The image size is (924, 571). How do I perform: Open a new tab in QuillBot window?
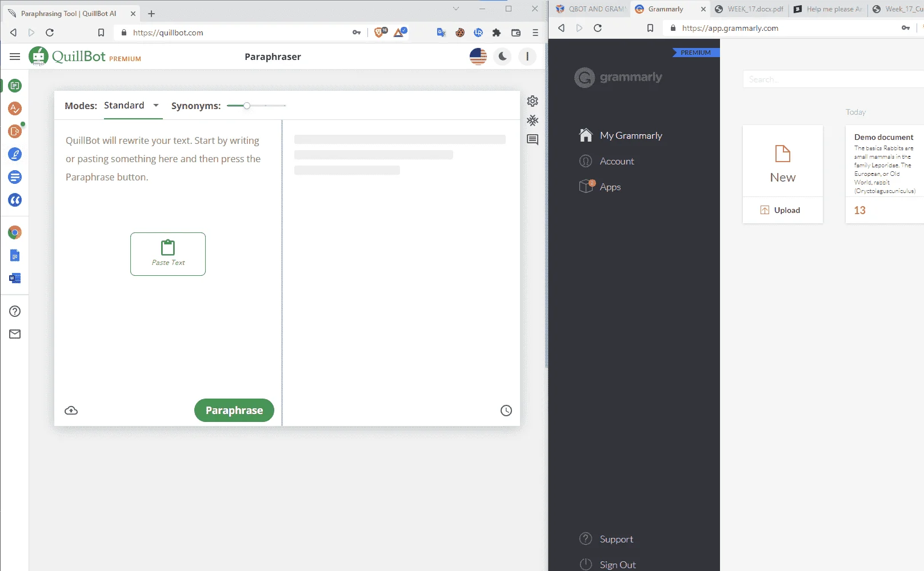[151, 13]
